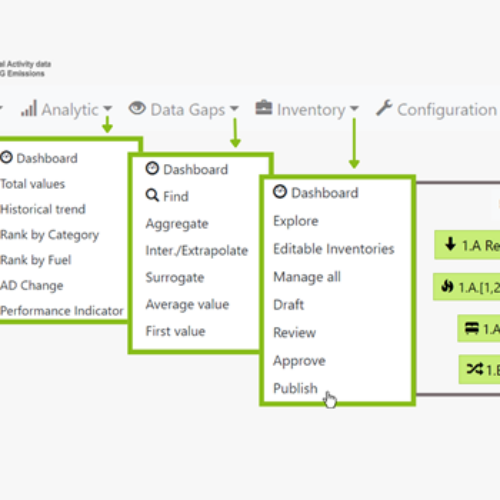Click the Data Gaps eye icon
500x500 pixels.
pyautogui.click(x=137, y=108)
